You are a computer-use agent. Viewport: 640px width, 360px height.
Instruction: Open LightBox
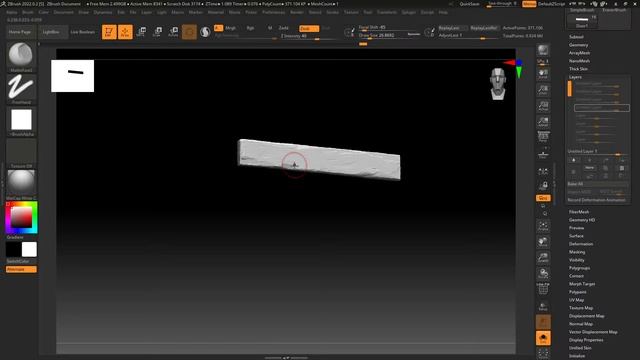tap(51, 32)
